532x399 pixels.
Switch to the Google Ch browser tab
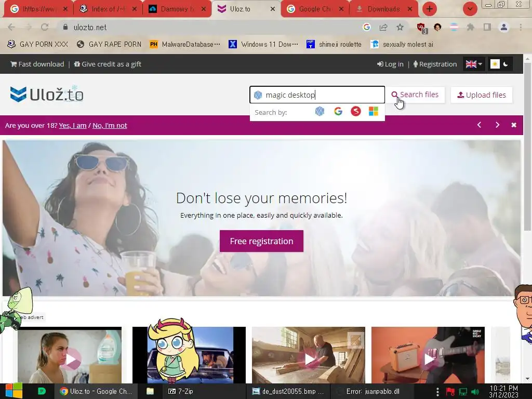tap(314, 9)
